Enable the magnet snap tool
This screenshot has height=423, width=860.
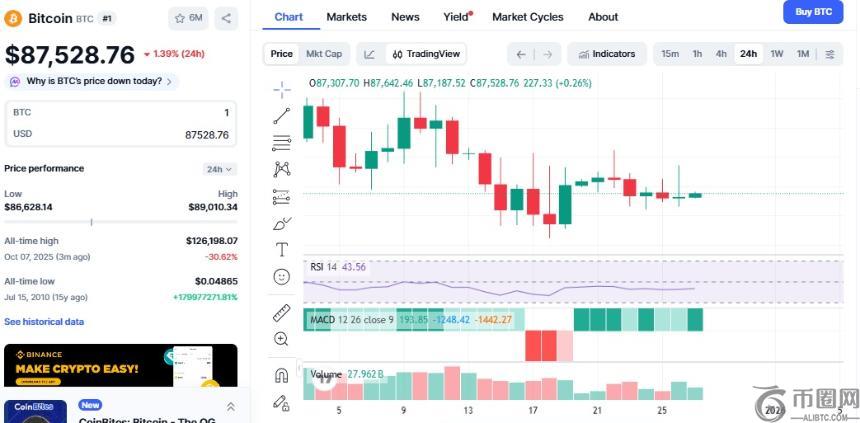(x=282, y=376)
